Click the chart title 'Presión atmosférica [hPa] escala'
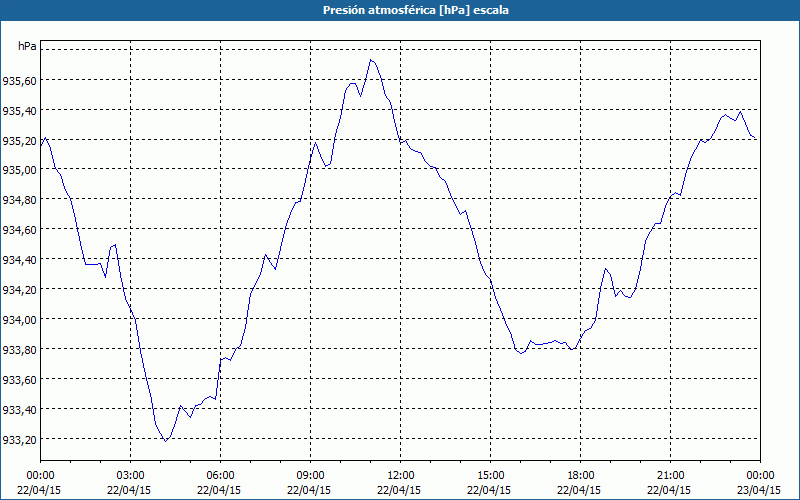Screen dimensions: 800x500 pyautogui.click(x=416, y=10)
